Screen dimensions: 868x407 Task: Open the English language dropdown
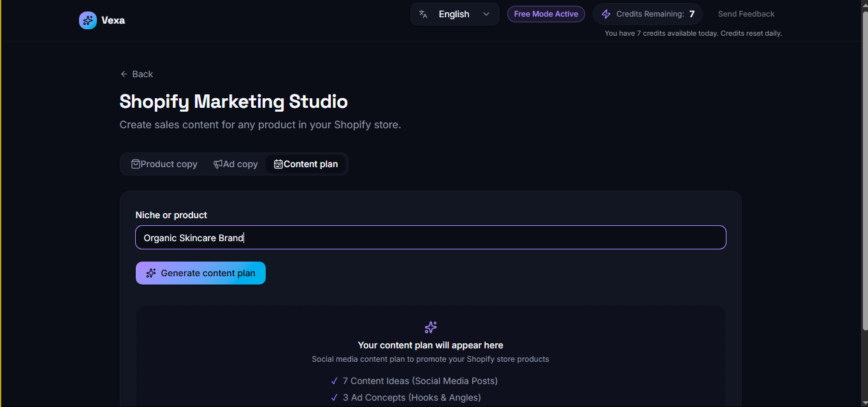(x=455, y=14)
